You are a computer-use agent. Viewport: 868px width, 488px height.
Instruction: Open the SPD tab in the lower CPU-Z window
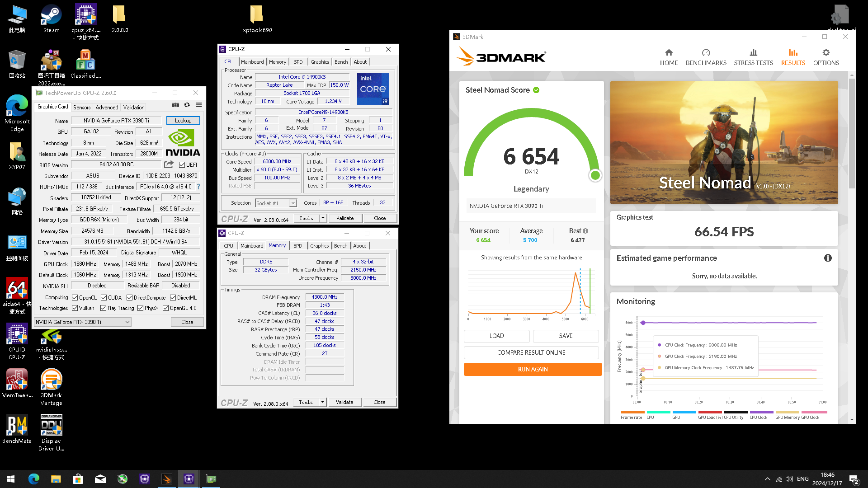pos(298,246)
